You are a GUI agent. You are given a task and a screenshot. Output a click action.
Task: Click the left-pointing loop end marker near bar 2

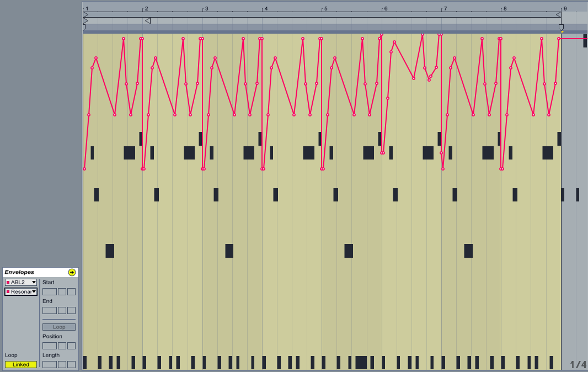(x=148, y=20)
